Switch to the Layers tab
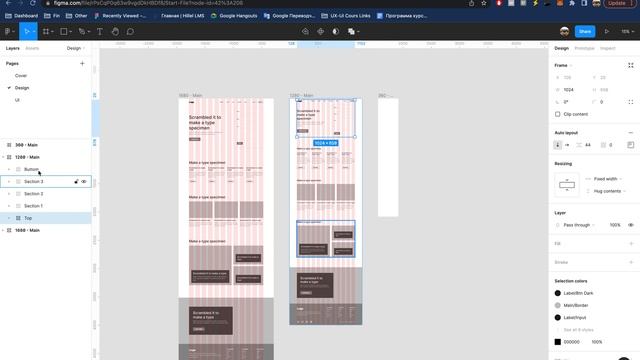 13,48
